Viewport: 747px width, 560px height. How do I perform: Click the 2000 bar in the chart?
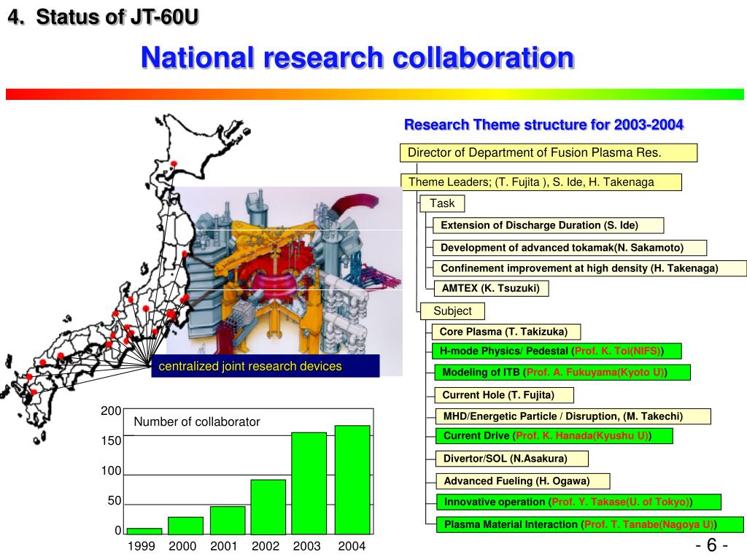(186, 526)
